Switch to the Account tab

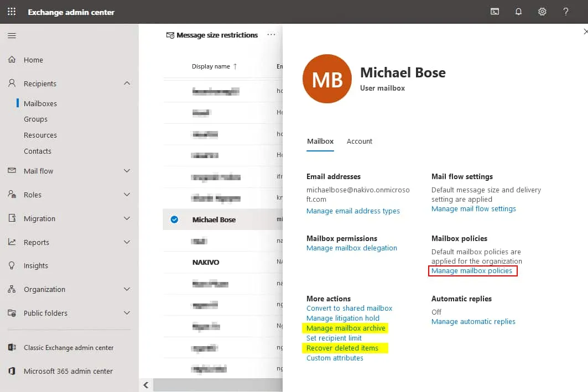tap(359, 142)
